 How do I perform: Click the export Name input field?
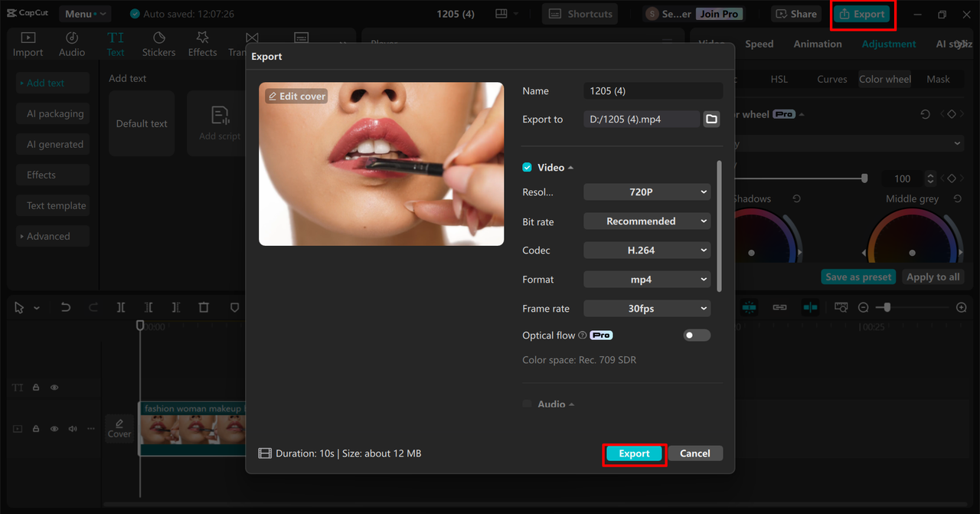click(x=653, y=90)
